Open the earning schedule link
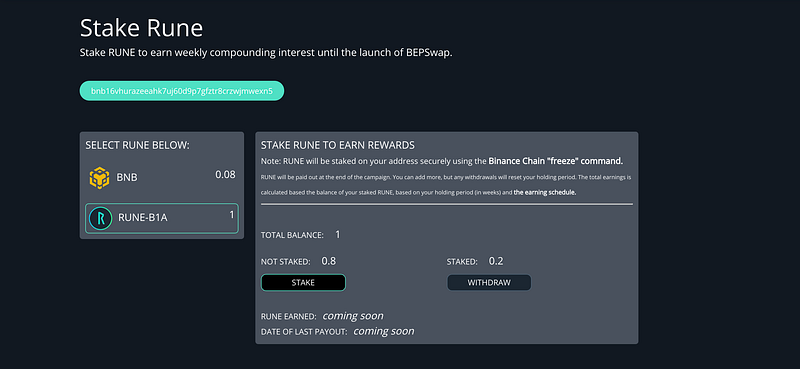The height and width of the screenshot is (369, 800). tap(545, 193)
